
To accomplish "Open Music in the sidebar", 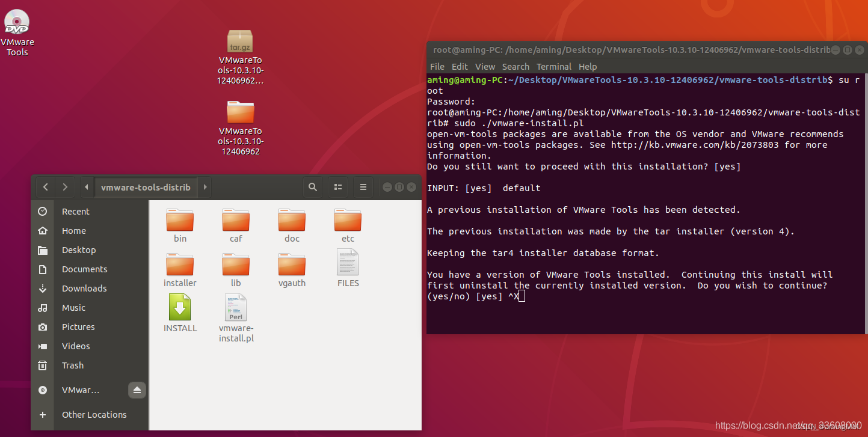I will [90, 308].
